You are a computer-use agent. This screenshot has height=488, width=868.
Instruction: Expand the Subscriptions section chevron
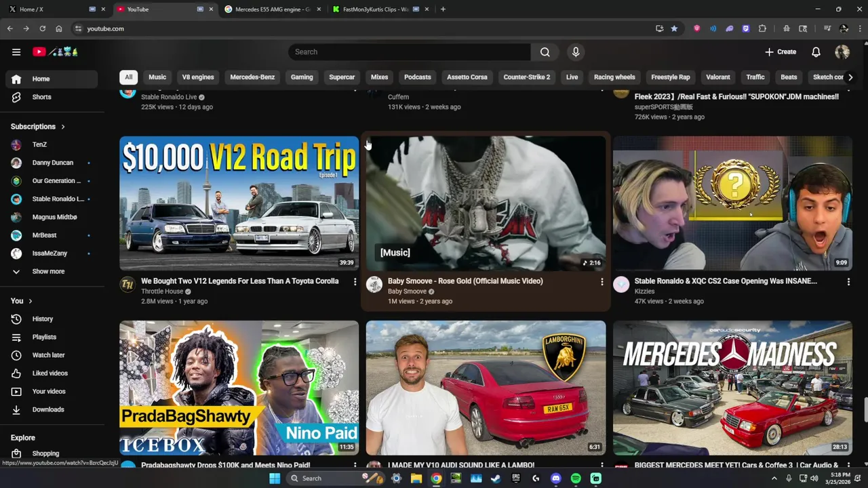point(63,127)
